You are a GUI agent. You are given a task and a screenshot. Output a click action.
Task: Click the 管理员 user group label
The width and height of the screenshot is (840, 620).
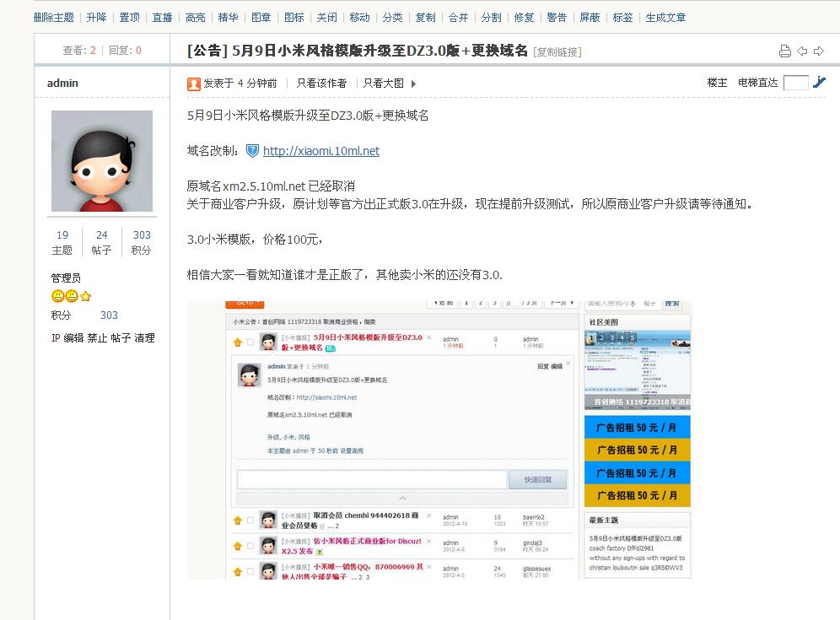[66, 278]
